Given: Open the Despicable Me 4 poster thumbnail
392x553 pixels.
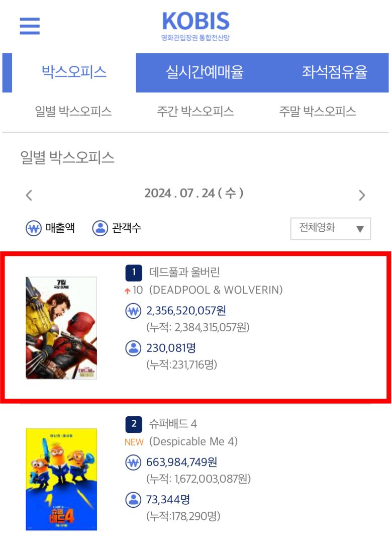Looking at the screenshot, I should point(61,479).
